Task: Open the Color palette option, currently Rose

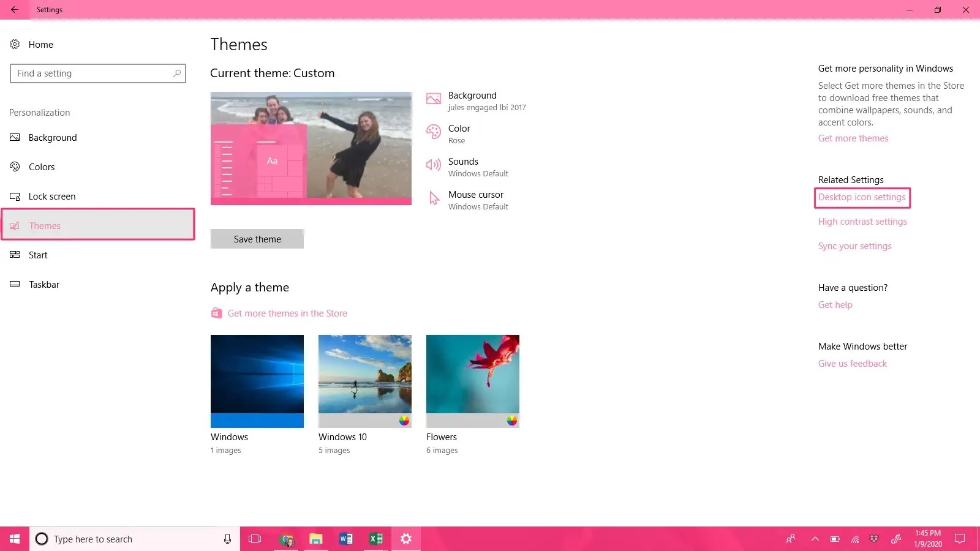Action: (448, 133)
